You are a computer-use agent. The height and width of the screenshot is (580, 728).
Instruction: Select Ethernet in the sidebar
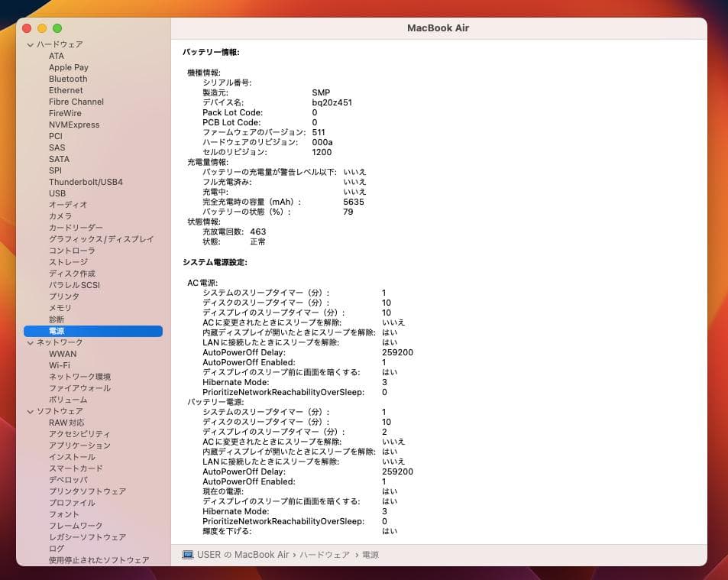coord(66,90)
